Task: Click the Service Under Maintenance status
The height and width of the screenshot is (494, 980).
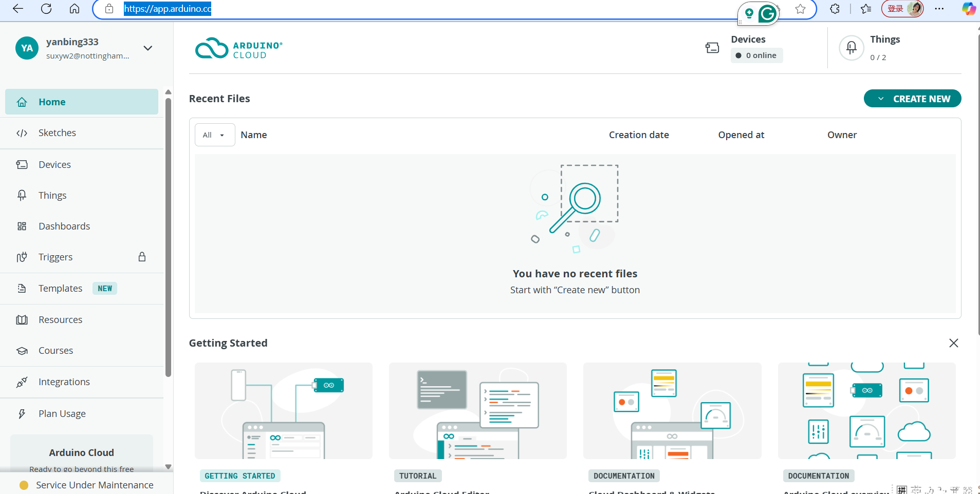Action: pos(86,485)
